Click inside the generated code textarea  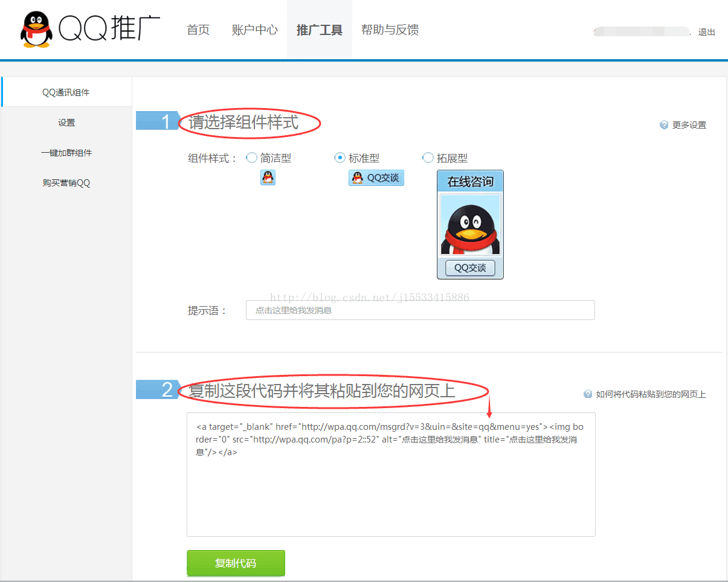coord(391,475)
